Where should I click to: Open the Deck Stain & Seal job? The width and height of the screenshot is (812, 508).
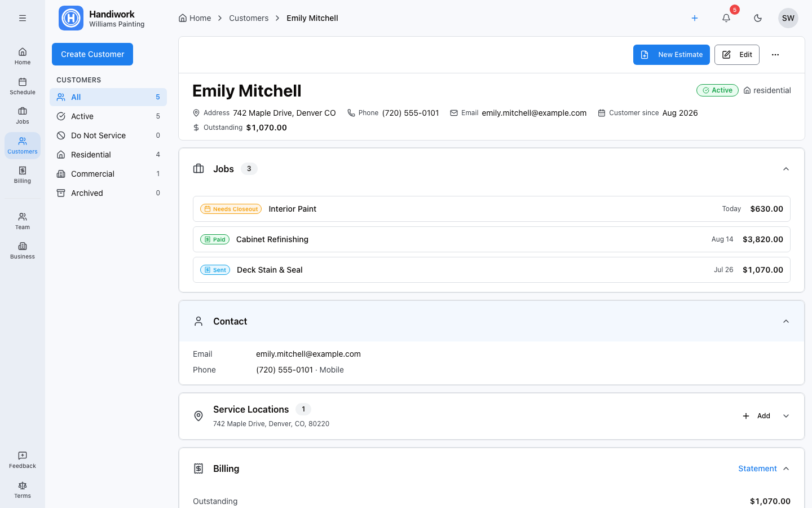point(492,270)
